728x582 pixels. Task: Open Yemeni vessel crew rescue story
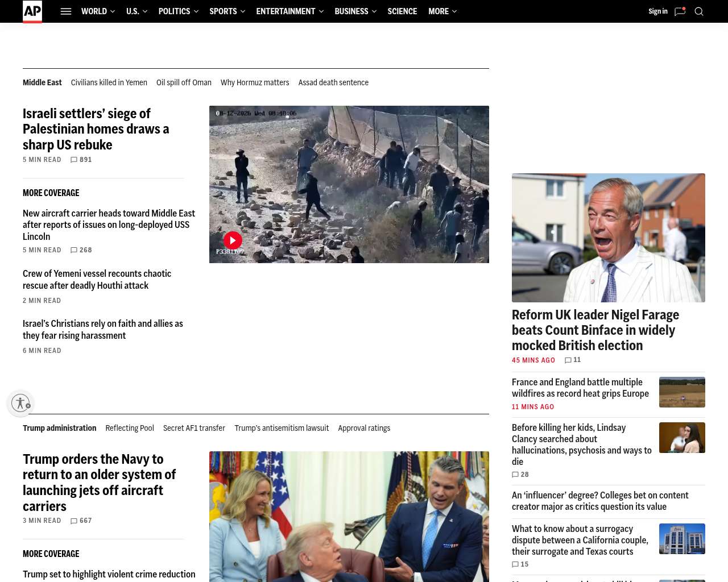point(97,280)
